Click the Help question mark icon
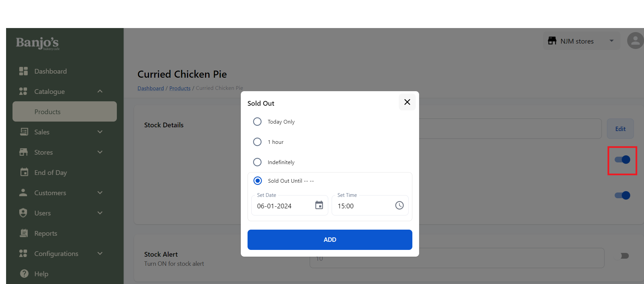The width and height of the screenshot is (644, 284). 24,274
